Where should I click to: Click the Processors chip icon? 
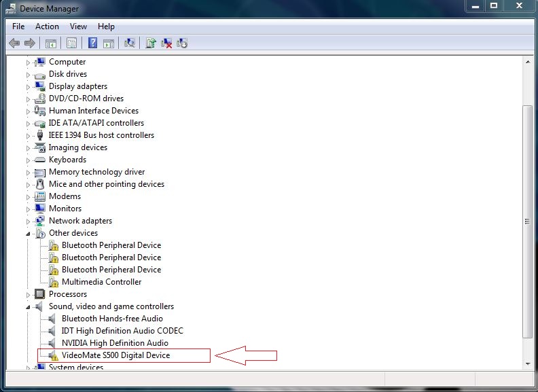pyautogui.click(x=40, y=294)
